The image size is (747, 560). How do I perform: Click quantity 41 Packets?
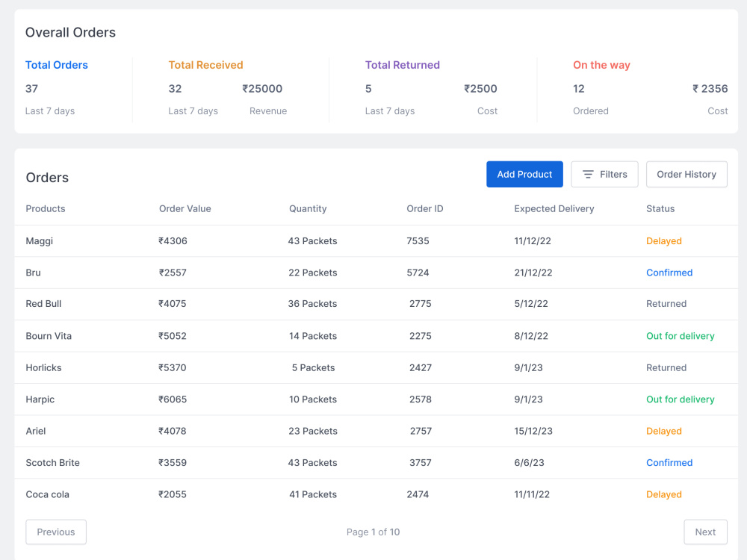pos(313,494)
